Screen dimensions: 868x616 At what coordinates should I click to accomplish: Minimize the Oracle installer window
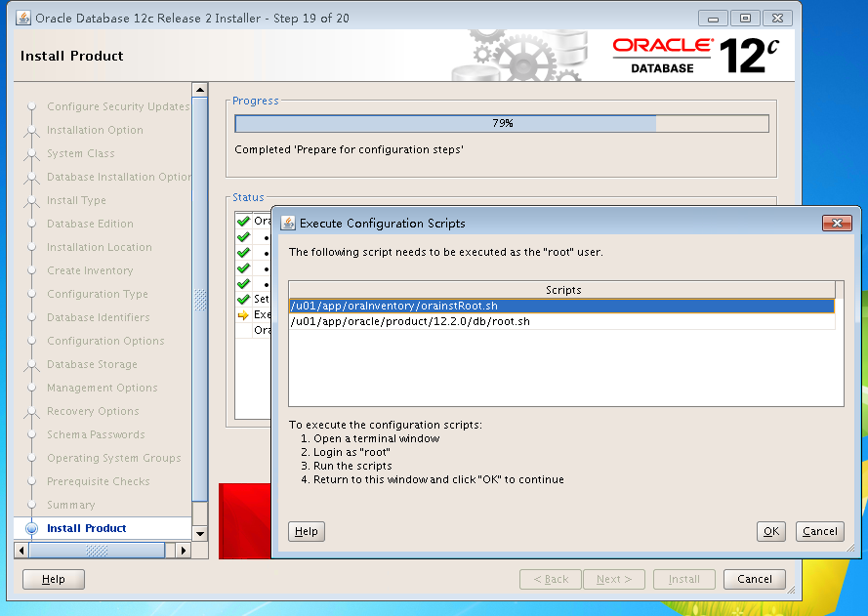click(x=713, y=19)
